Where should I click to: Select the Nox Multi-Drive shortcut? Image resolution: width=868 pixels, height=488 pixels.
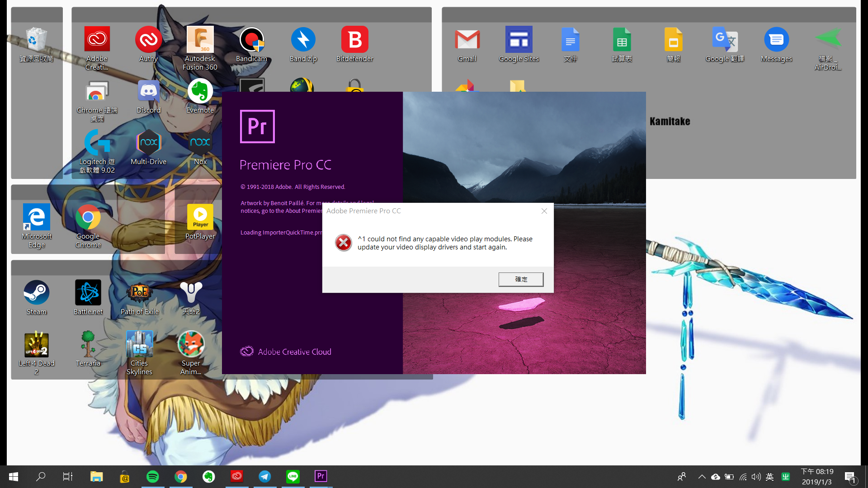148,148
